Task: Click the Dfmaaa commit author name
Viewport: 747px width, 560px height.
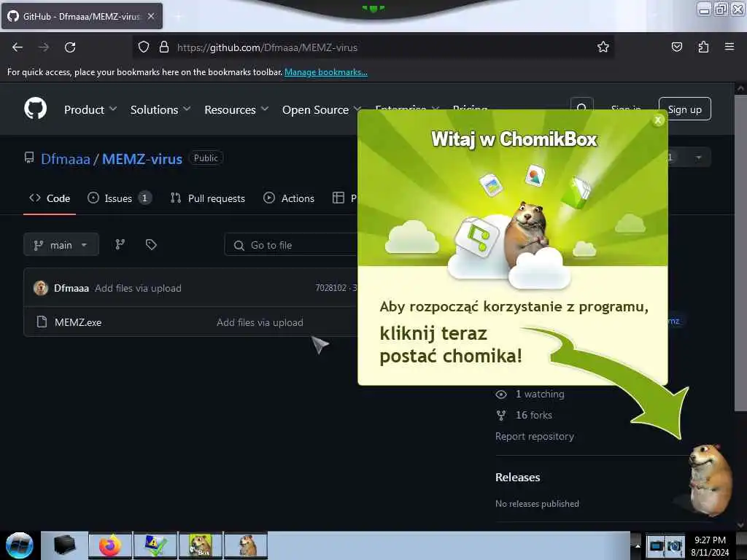Action: point(71,288)
